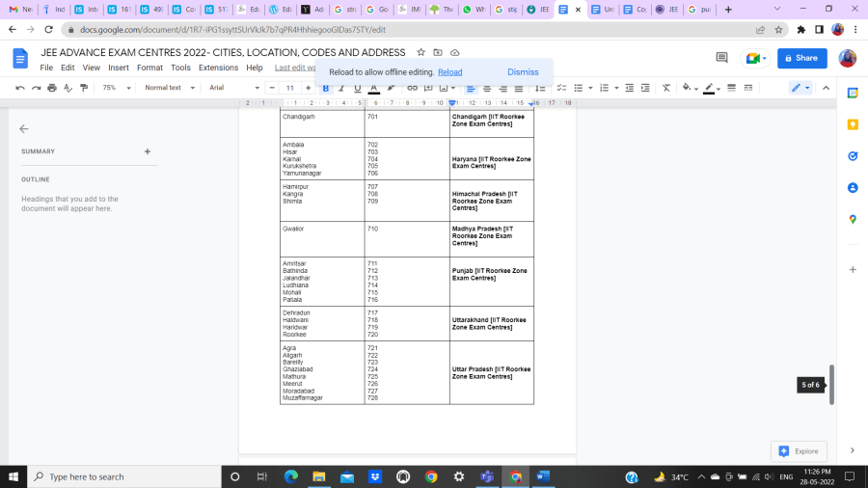
Task: Star this document
Action: (421, 51)
